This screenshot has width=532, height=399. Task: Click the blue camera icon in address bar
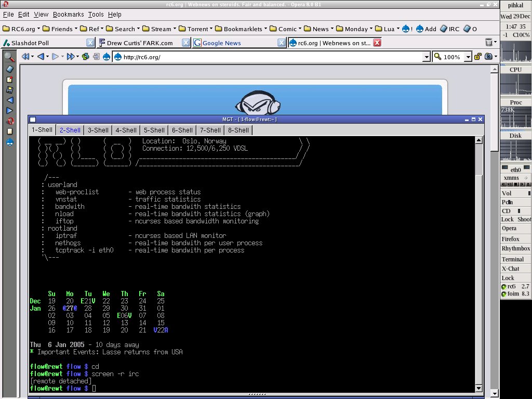tap(488, 57)
